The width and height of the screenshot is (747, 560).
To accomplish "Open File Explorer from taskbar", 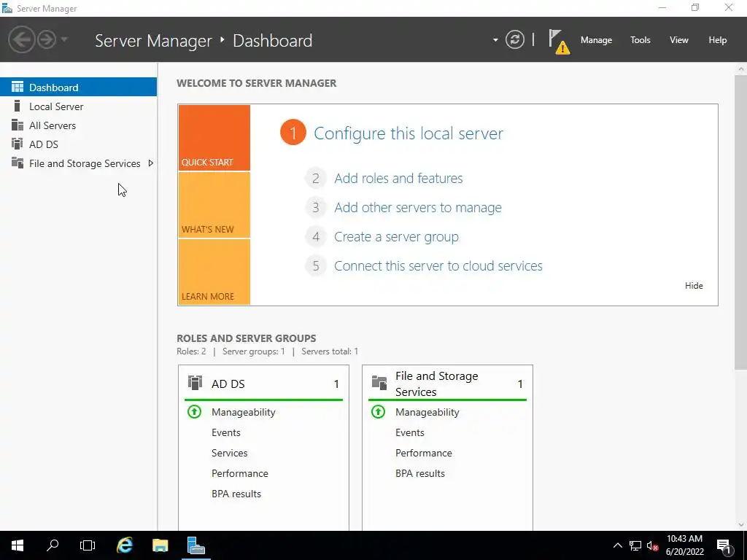I will pos(160,545).
